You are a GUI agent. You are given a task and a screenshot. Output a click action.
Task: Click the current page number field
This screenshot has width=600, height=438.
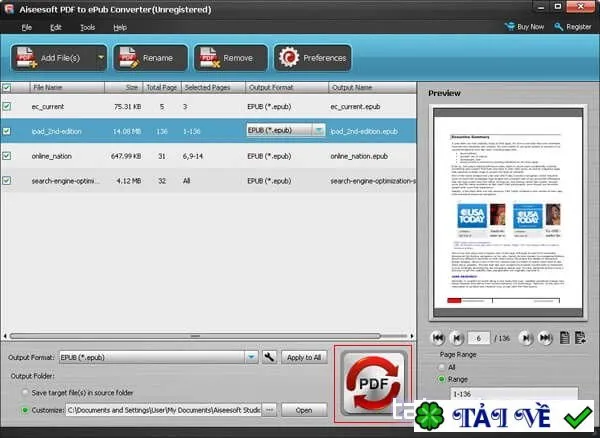coord(478,338)
